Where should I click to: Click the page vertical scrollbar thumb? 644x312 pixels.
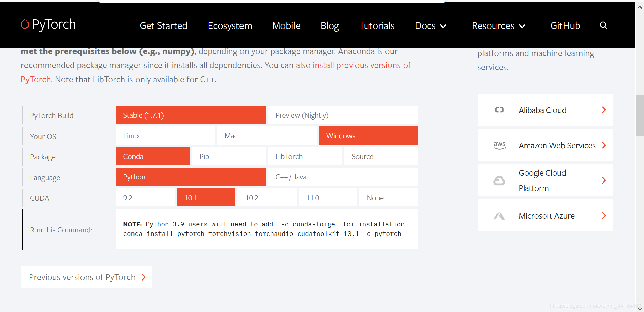point(639,115)
